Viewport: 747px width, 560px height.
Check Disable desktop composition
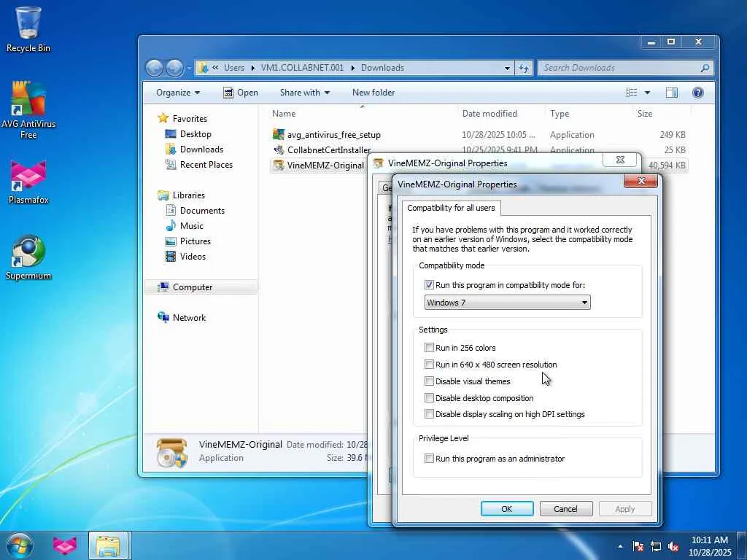point(429,397)
